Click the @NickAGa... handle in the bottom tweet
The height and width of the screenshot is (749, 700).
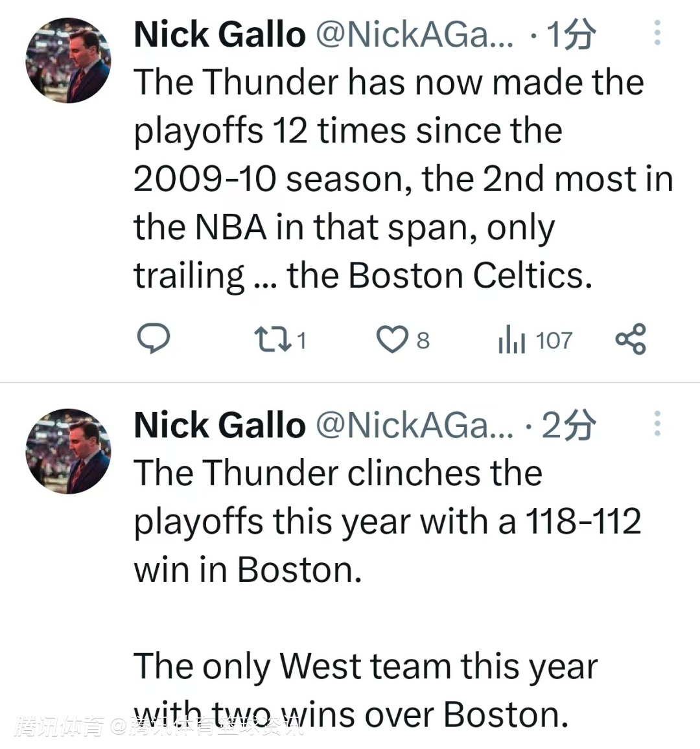tap(414, 425)
